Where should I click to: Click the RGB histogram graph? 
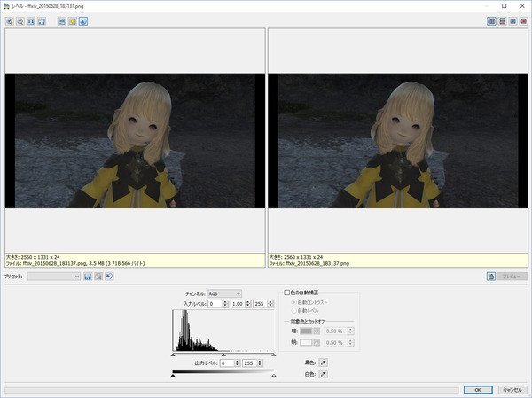223,331
